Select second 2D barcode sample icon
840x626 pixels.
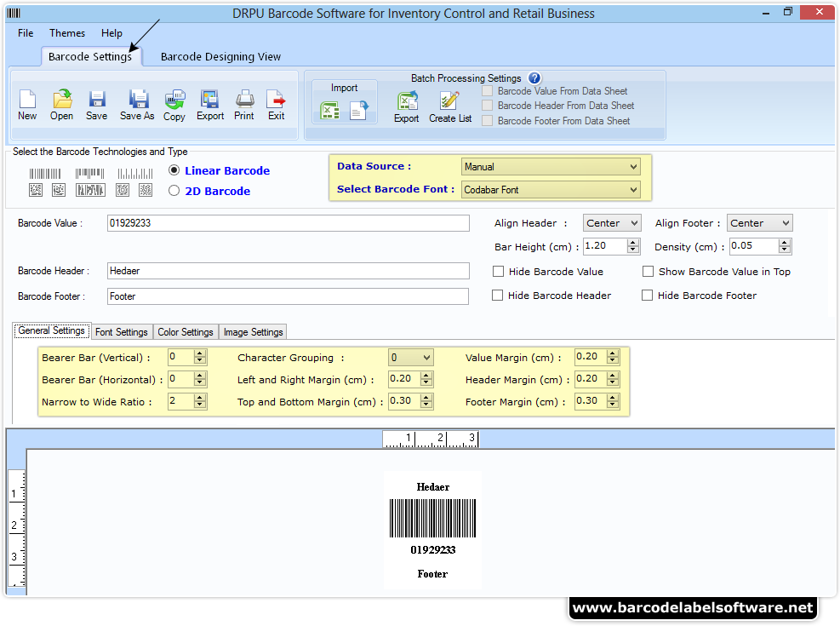(x=59, y=190)
